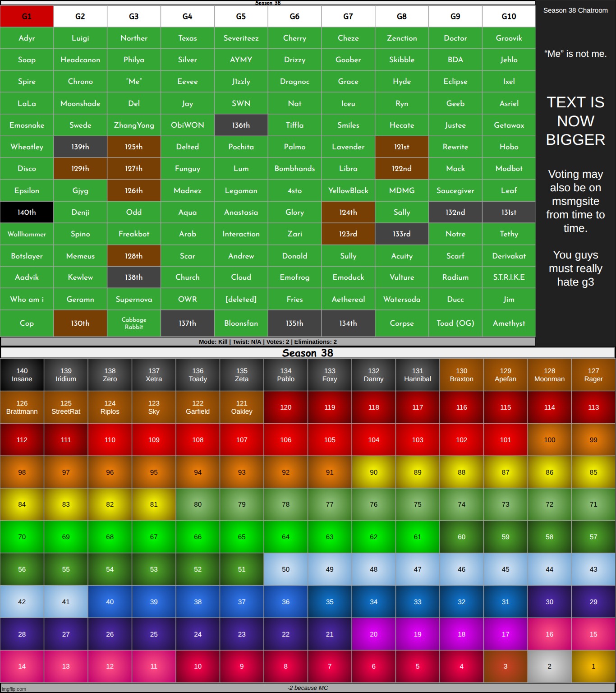Viewport: 616px width, 693px height.
Task: Click the Mode: Kill status bar
Action: coord(268,342)
